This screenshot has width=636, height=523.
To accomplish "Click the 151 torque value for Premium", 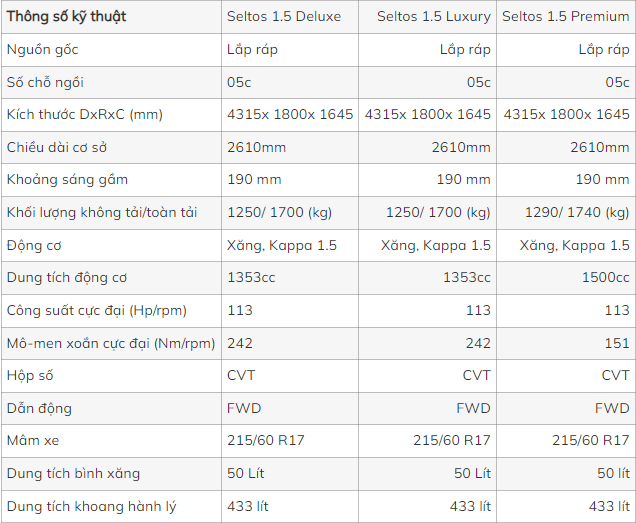I will pos(617,343).
